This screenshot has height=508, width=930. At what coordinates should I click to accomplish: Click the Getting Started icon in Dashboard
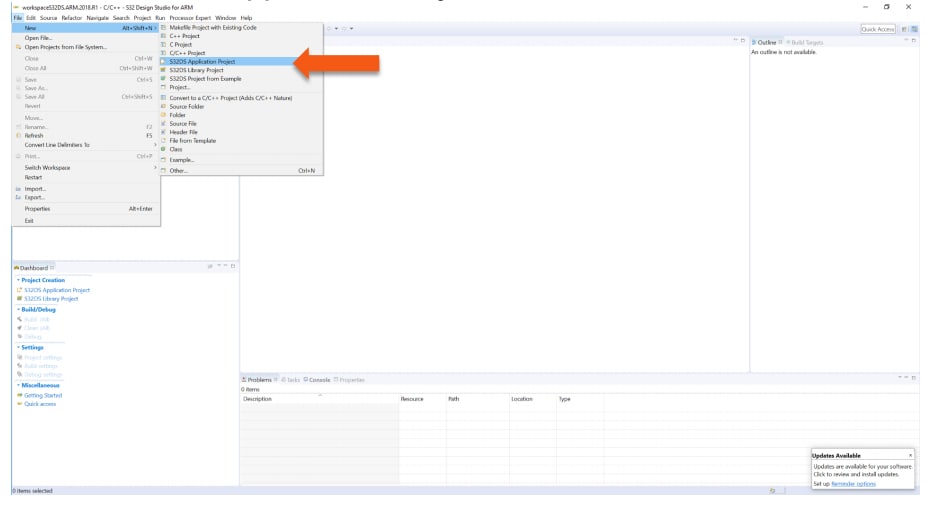click(x=19, y=395)
